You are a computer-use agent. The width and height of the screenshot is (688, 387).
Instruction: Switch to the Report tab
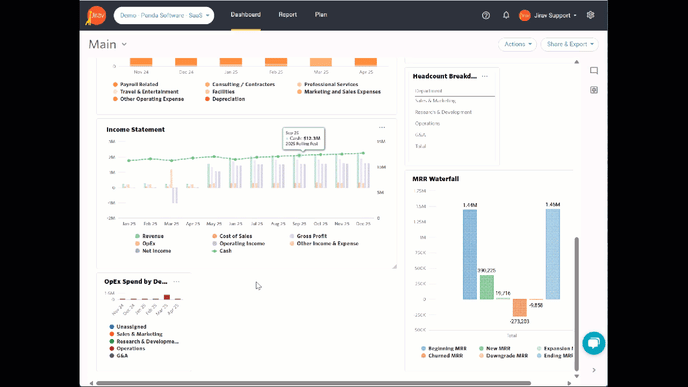point(287,15)
